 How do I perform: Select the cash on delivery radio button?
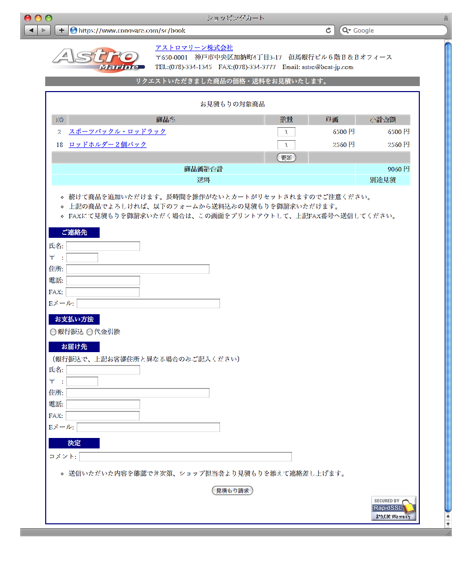[90, 332]
